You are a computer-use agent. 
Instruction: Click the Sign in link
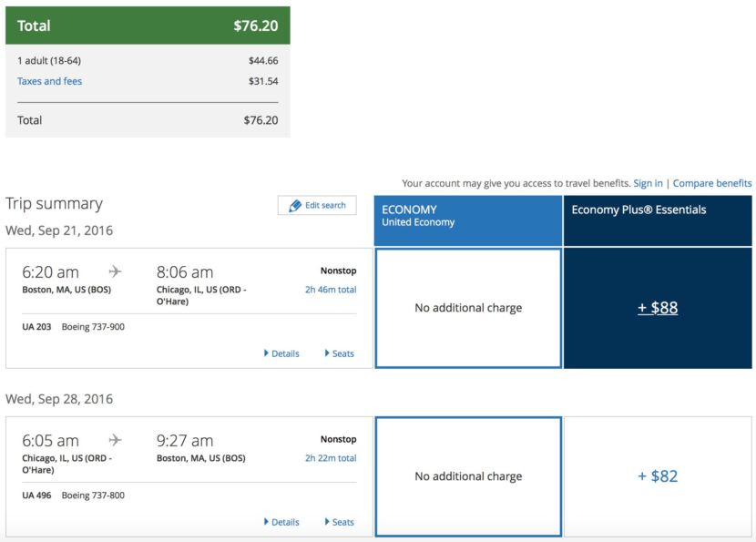click(648, 183)
